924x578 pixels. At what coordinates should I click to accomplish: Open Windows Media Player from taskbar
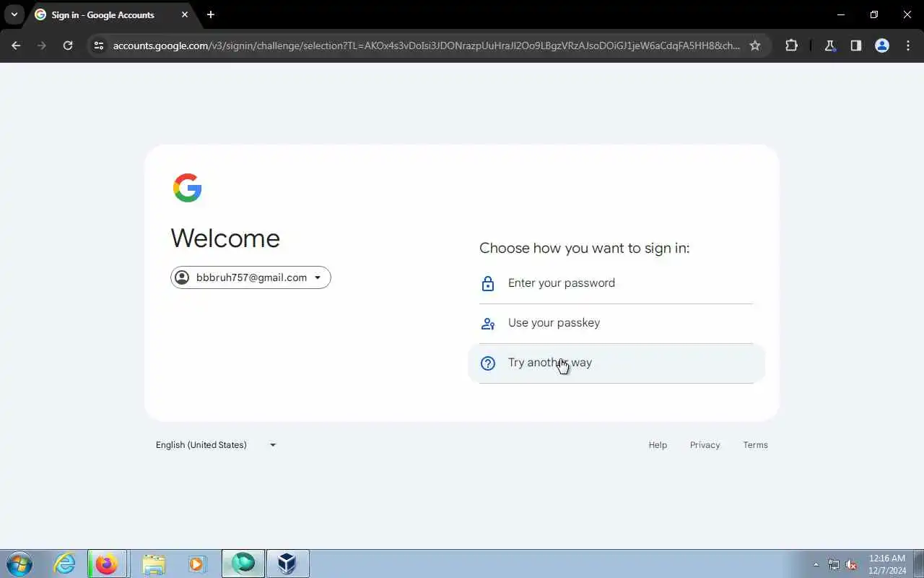(197, 564)
